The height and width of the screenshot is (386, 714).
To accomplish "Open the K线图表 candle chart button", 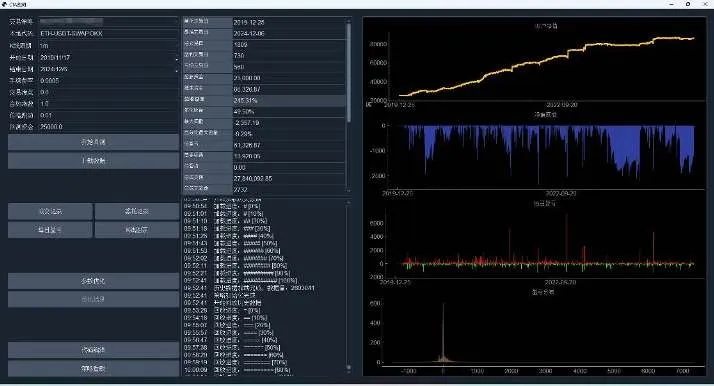I will coord(137,230).
